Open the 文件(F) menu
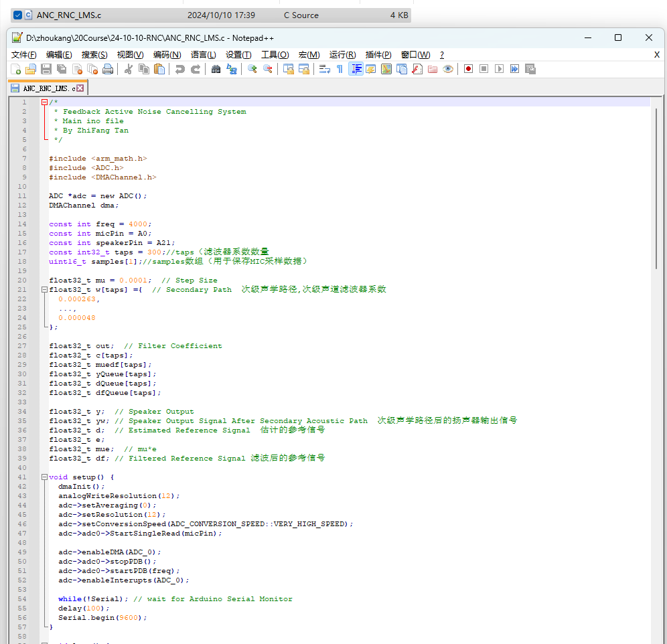This screenshot has width=667, height=644. [x=24, y=55]
